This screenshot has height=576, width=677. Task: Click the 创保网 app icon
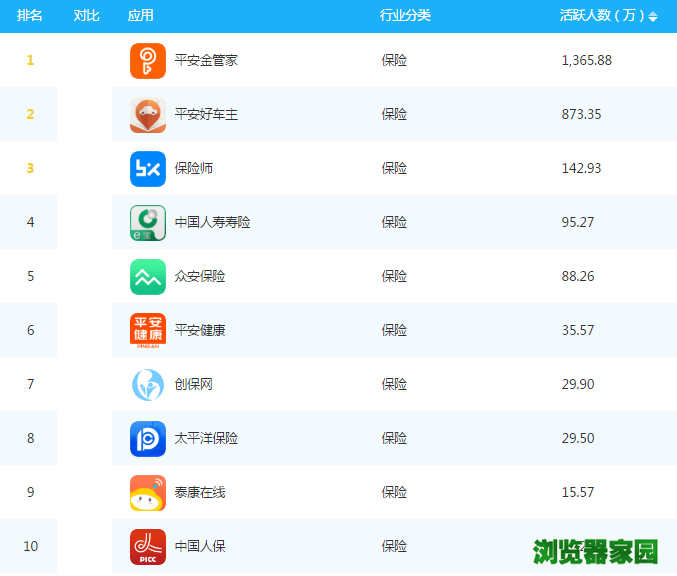[147, 385]
